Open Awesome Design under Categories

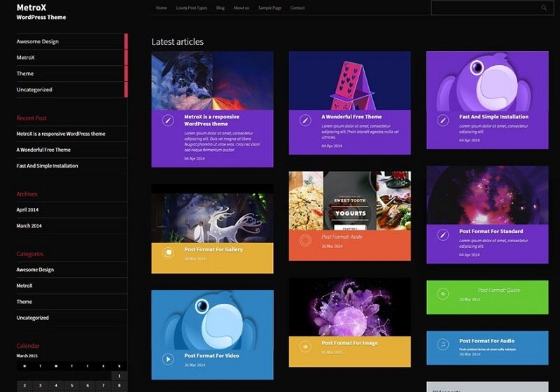35,270
